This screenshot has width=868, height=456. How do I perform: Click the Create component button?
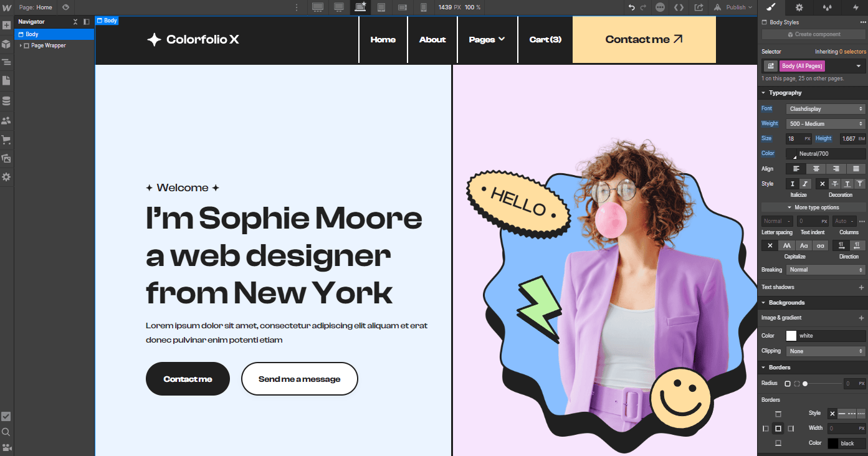(811, 34)
